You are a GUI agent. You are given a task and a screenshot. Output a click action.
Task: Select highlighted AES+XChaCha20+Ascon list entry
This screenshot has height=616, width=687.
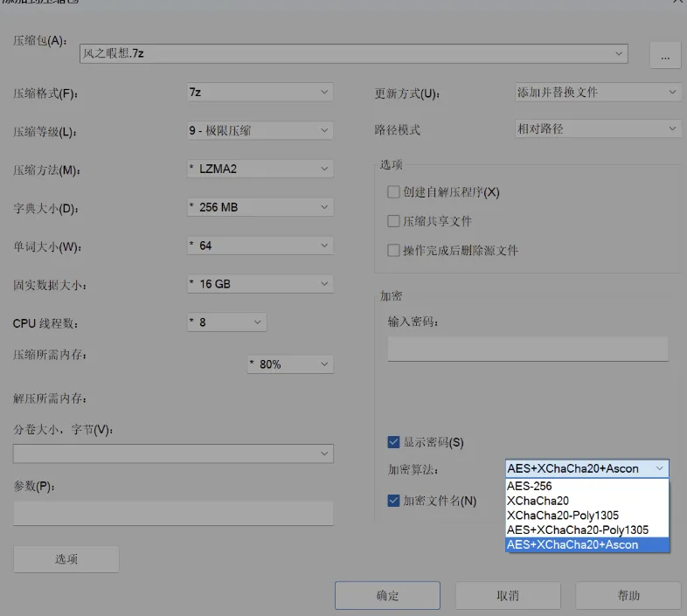point(587,544)
